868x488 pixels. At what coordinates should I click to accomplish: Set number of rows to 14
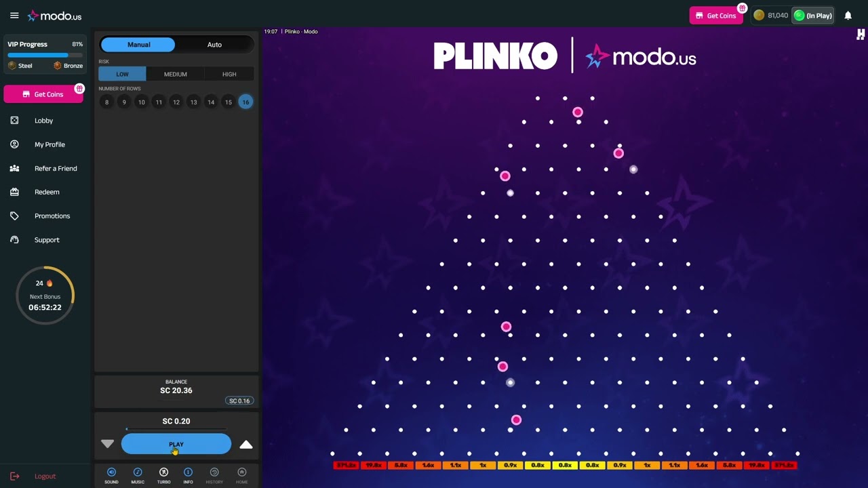pyautogui.click(x=211, y=102)
